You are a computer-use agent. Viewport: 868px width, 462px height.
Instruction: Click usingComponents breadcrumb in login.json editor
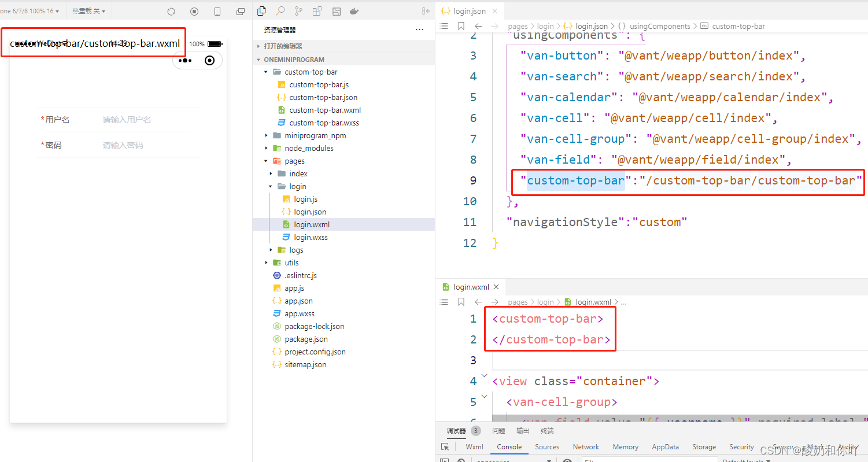[x=660, y=26]
